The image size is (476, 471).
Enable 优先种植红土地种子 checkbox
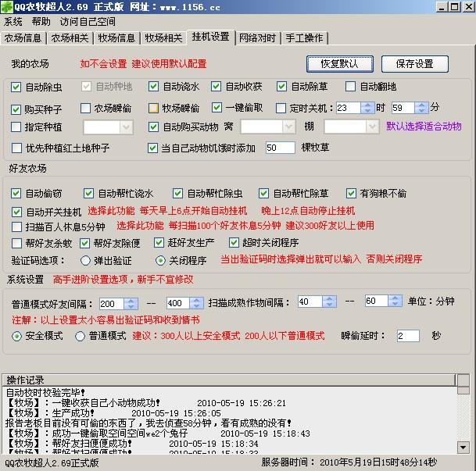[x=16, y=148]
